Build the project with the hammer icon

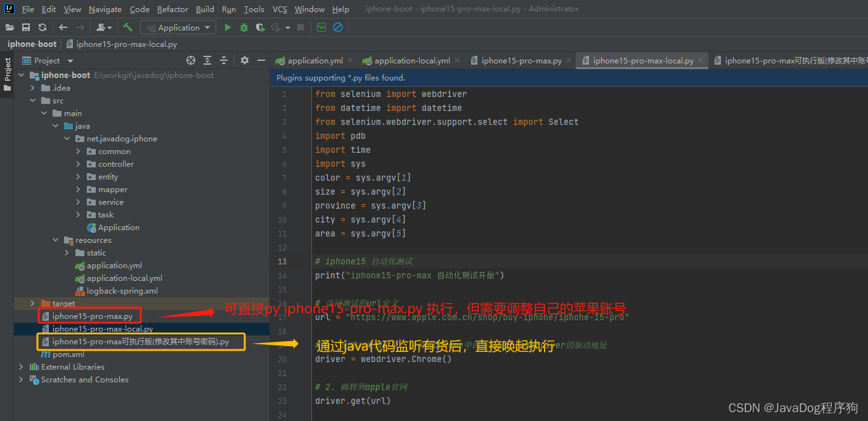click(126, 27)
